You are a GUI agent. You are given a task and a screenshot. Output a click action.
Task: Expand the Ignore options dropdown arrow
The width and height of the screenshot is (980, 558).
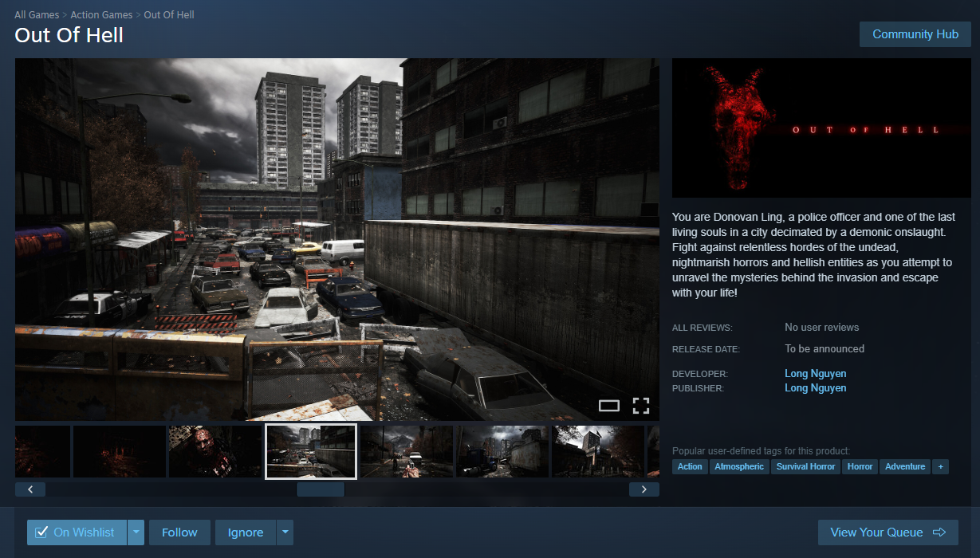point(285,532)
